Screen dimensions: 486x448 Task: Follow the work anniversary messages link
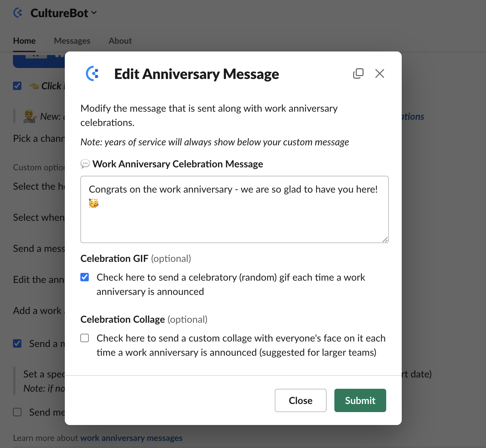[x=131, y=438]
